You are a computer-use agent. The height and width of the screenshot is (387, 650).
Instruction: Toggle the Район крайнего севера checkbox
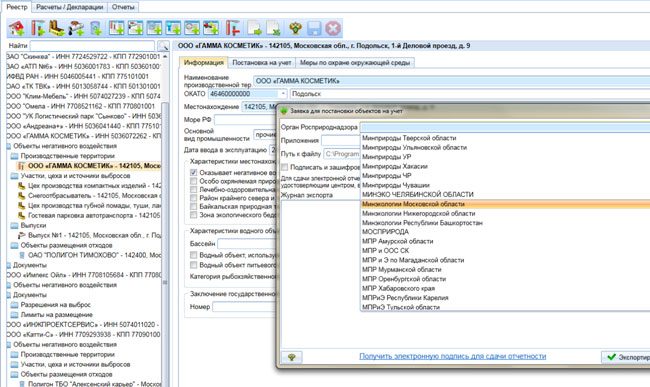(194, 198)
